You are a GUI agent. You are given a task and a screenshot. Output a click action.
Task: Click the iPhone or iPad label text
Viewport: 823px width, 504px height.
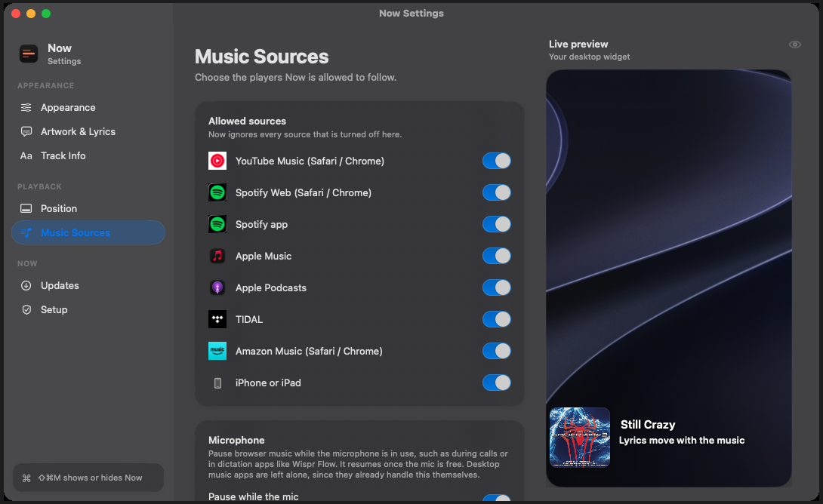(x=268, y=383)
